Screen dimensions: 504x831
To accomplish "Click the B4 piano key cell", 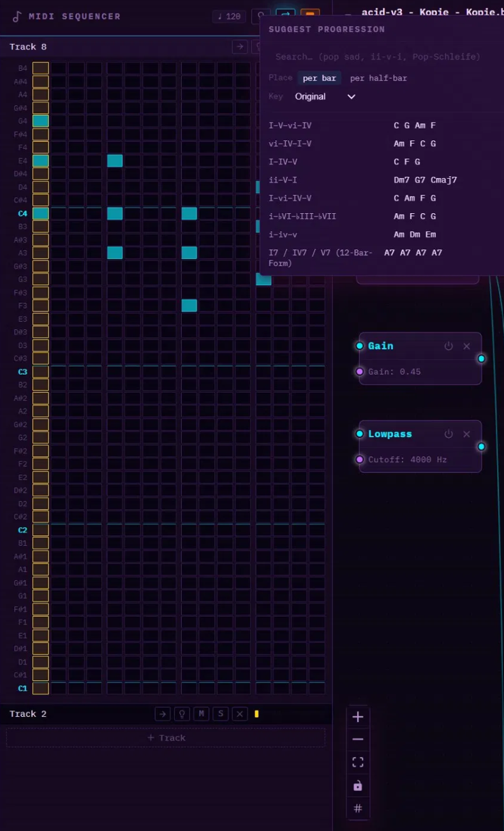I will pyautogui.click(x=41, y=68).
